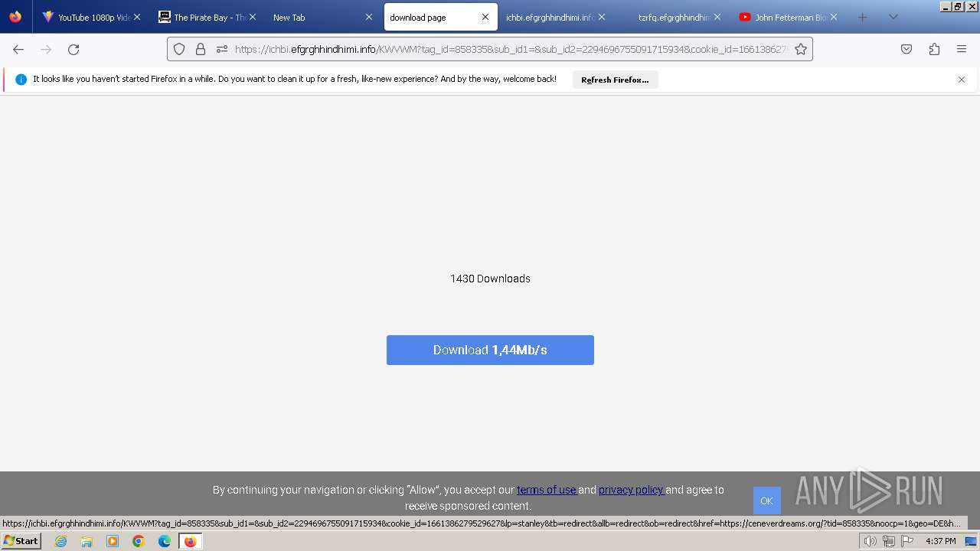This screenshot has height=551, width=980.
Task: Open File Explorer from taskbar
Action: point(87,541)
